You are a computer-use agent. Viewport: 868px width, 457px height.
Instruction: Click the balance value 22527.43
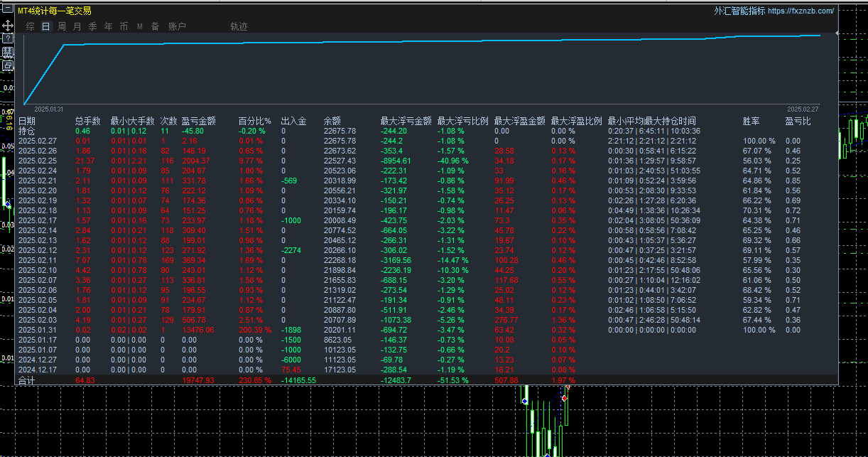(339, 161)
